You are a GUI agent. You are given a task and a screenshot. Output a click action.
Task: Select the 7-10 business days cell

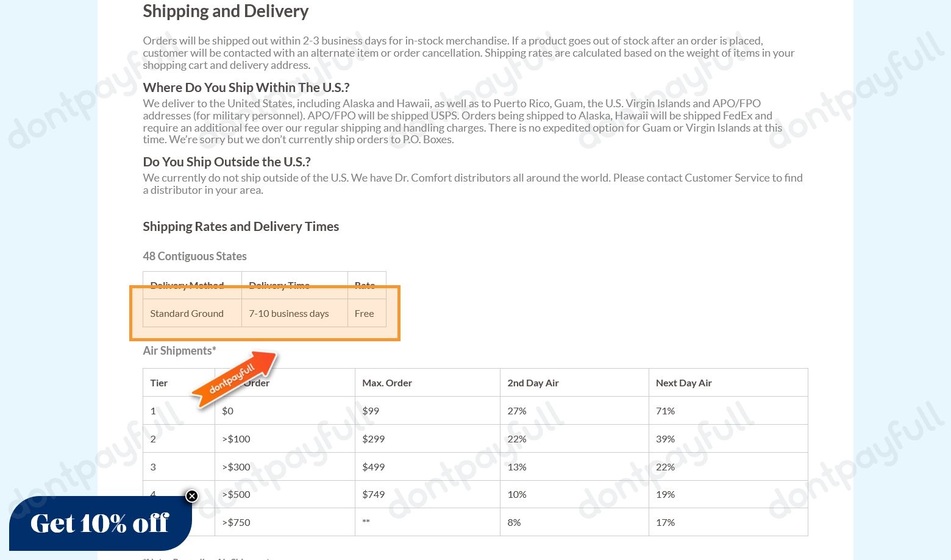pos(288,313)
